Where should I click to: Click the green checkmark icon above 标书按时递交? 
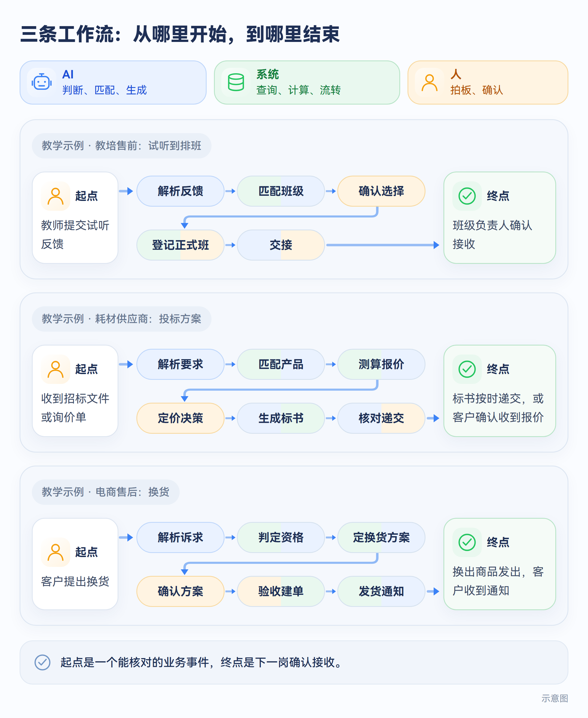pyautogui.click(x=467, y=369)
